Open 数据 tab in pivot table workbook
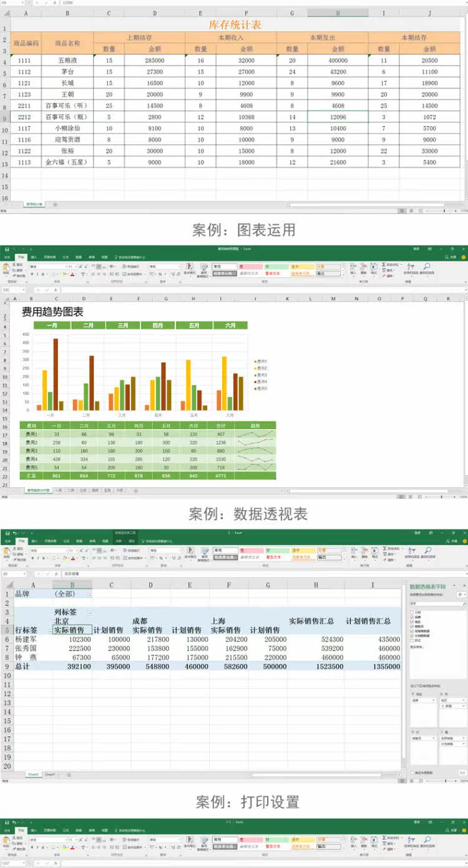 [78, 541]
